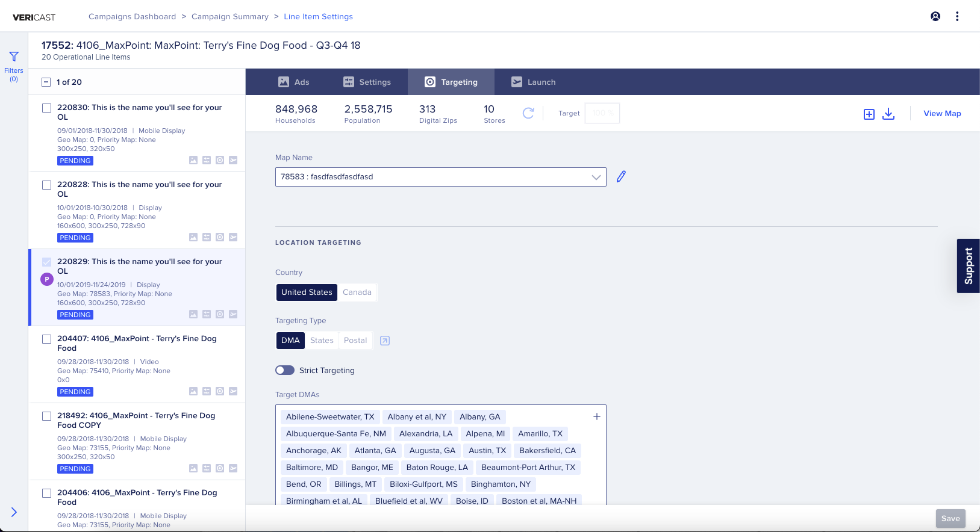Check the box for line item 204406
Viewport: 980px width, 532px height.
(x=46, y=493)
